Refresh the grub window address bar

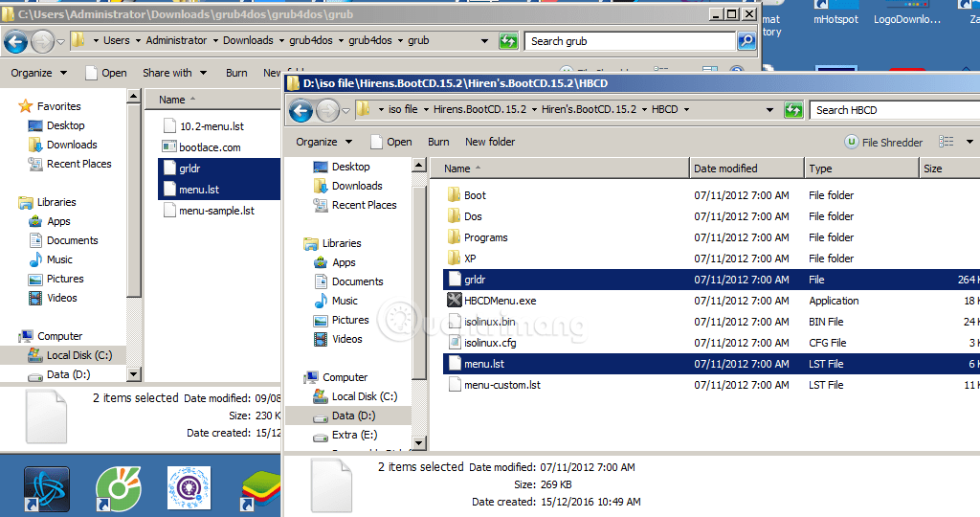(508, 41)
